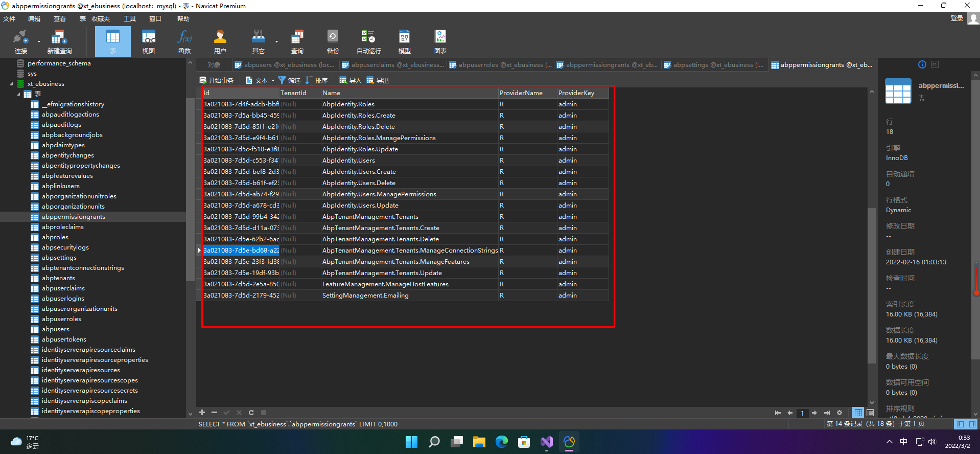Image resolution: width=980 pixels, height=454 pixels.
Task: Go to previous page of records
Action: pos(790,413)
